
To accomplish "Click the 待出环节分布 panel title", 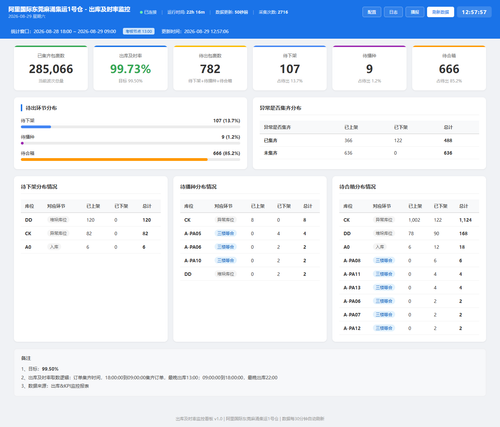I will click(41, 108).
